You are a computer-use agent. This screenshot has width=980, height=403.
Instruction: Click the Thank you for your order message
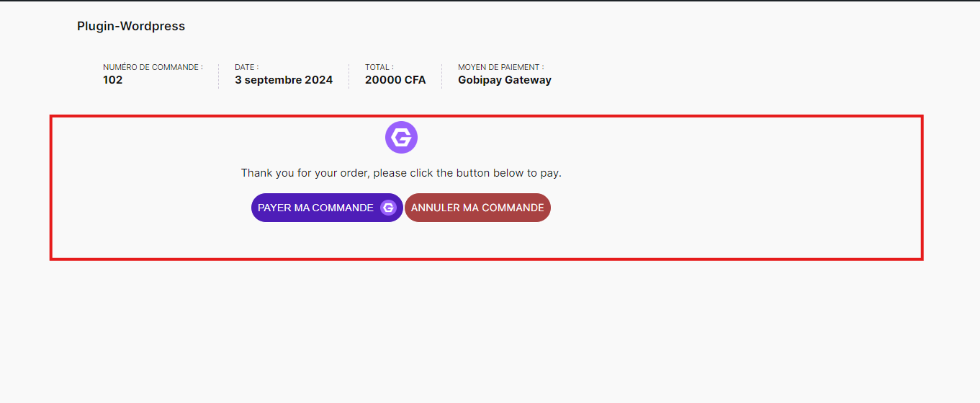tap(401, 173)
